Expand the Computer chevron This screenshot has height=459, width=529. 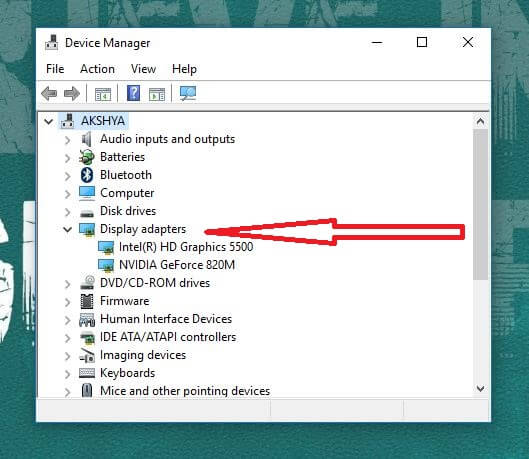point(68,194)
